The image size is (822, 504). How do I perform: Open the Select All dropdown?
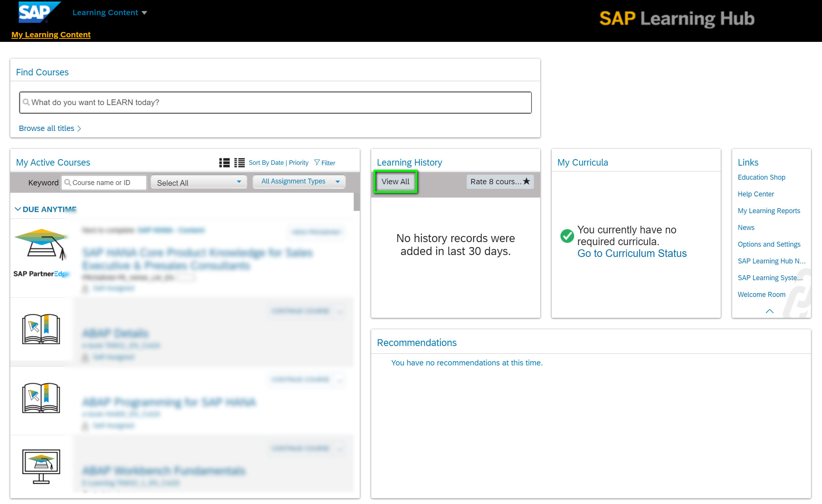click(x=199, y=182)
